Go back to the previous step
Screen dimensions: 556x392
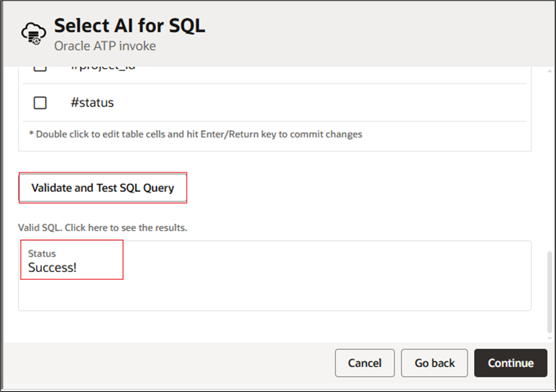pyautogui.click(x=434, y=363)
